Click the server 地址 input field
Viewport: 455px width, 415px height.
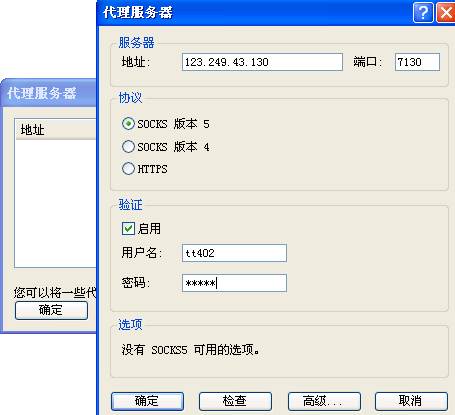tap(262, 62)
